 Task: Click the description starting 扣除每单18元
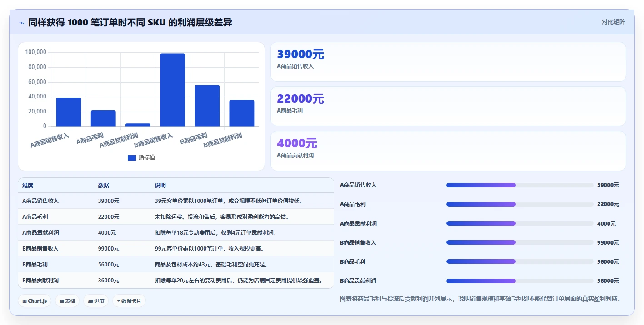[215, 232]
